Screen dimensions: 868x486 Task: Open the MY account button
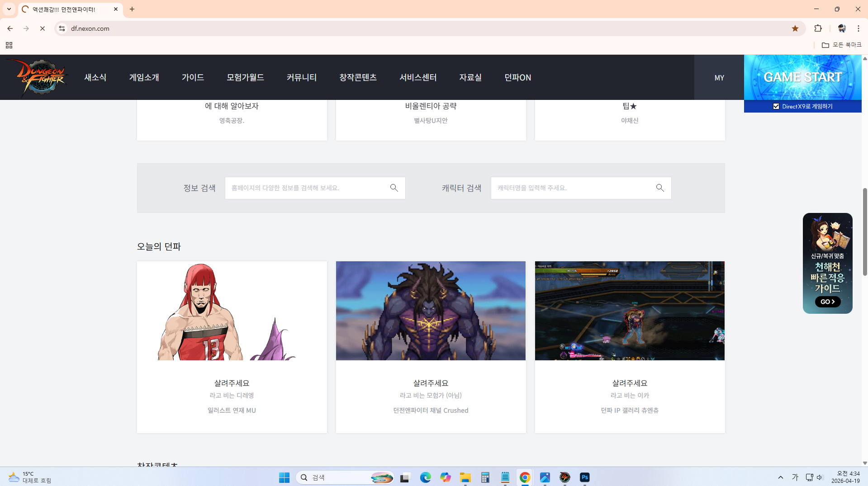point(719,78)
